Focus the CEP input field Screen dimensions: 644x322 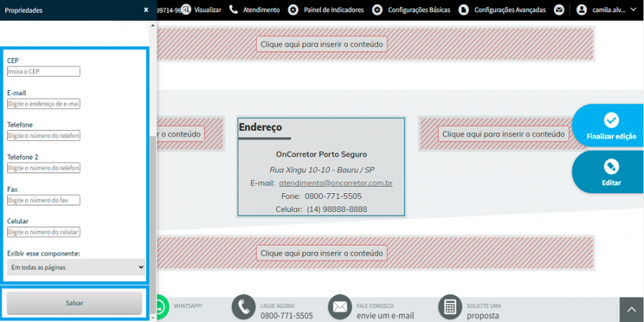point(44,72)
